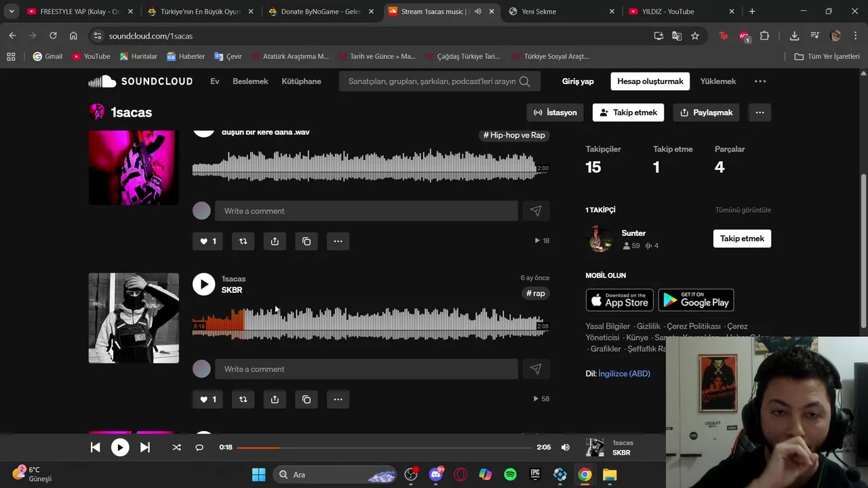Image resolution: width=868 pixels, height=488 pixels.
Task: Open Windows Start menu
Action: click(x=258, y=474)
